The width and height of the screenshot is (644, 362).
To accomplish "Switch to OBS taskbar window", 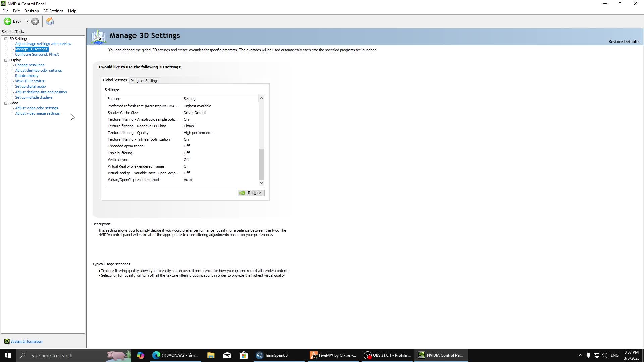I will pyautogui.click(x=387, y=355).
